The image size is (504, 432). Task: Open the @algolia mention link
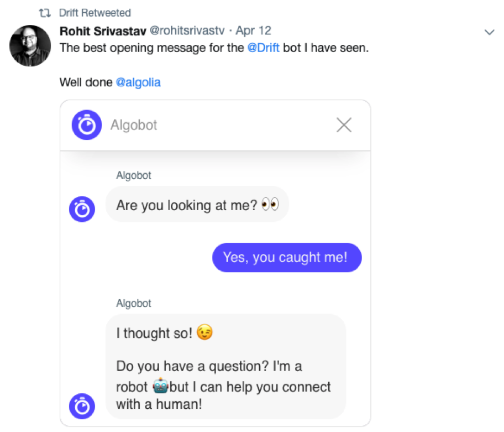[138, 82]
